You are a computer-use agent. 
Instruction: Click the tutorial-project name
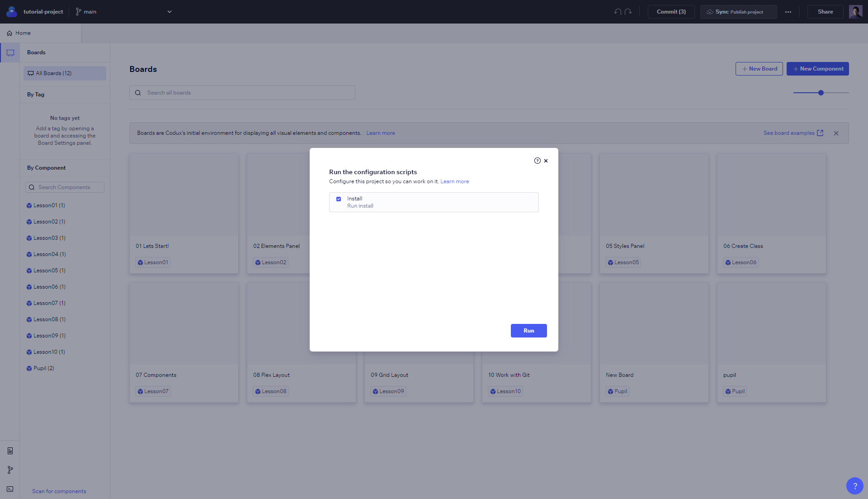pyautogui.click(x=43, y=12)
